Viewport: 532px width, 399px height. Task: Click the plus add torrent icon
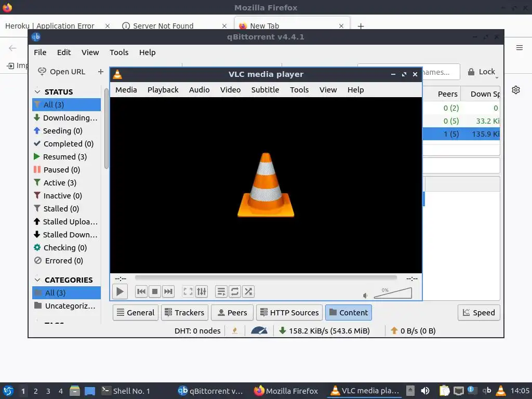pyautogui.click(x=100, y=72)
